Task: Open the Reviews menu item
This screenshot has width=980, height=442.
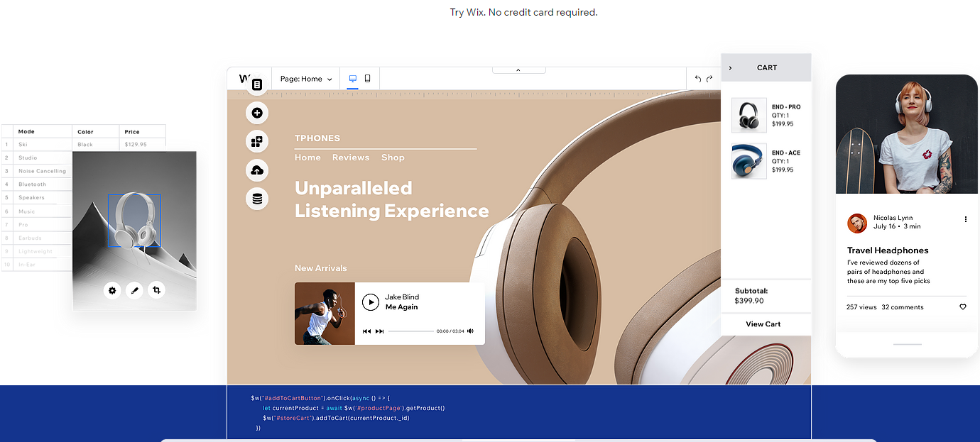Action: tap(351, 158)
